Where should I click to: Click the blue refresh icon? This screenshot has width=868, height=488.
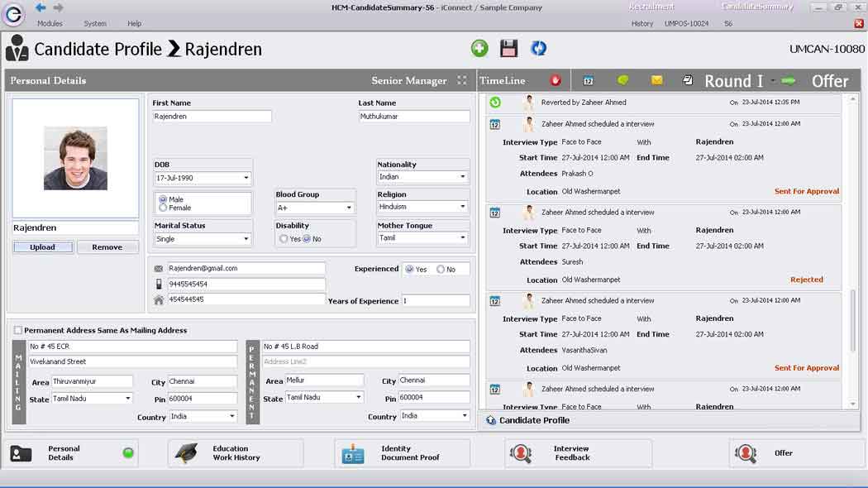(538, 49)
